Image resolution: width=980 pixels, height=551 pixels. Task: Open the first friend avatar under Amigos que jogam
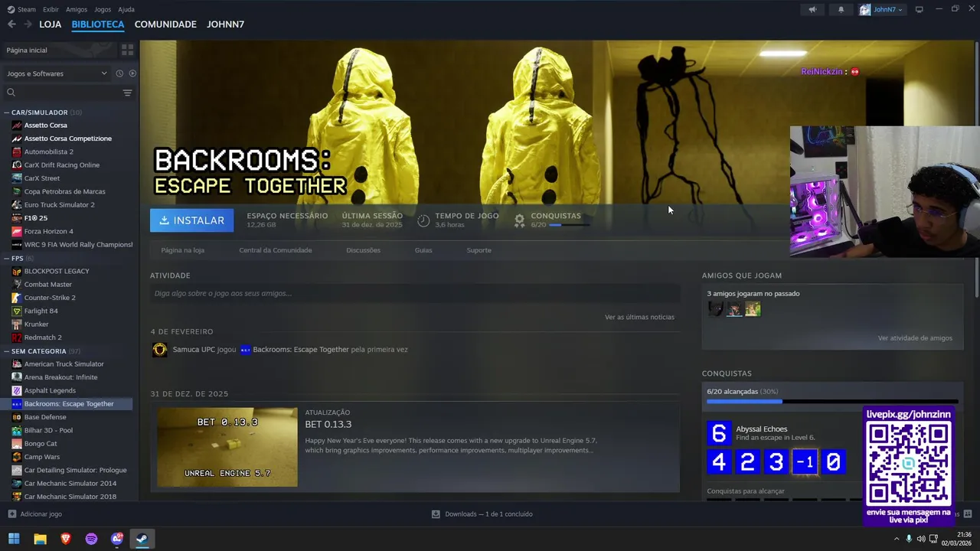(x=715, y=309)
